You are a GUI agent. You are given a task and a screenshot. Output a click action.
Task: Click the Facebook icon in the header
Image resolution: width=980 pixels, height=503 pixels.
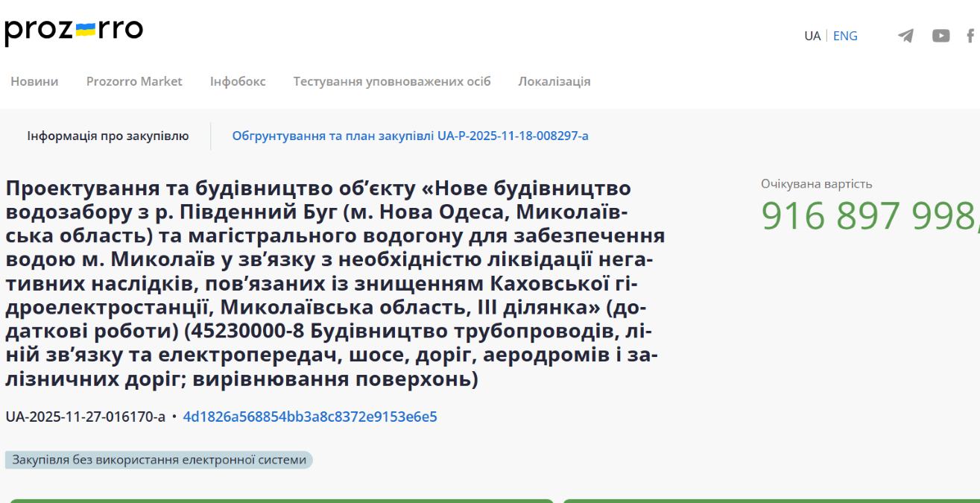(x=970, y=36)
